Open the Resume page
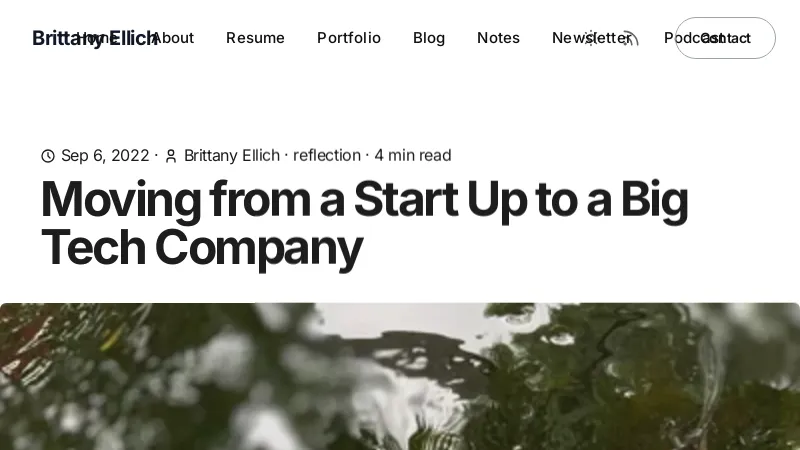The height and width of the screenshot is (450, 800). [x=255, y=38]
